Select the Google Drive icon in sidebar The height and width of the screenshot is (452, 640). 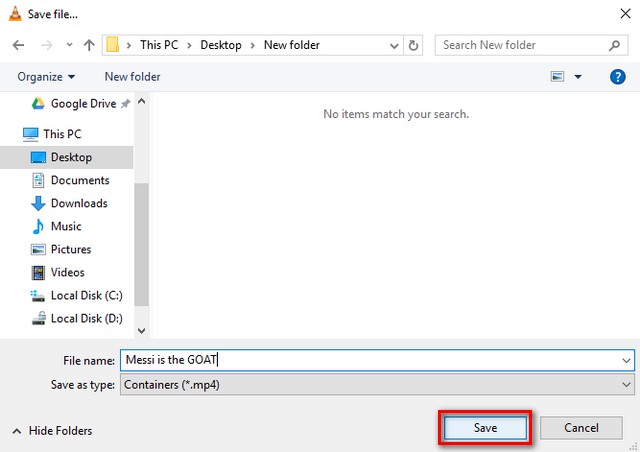37,103
